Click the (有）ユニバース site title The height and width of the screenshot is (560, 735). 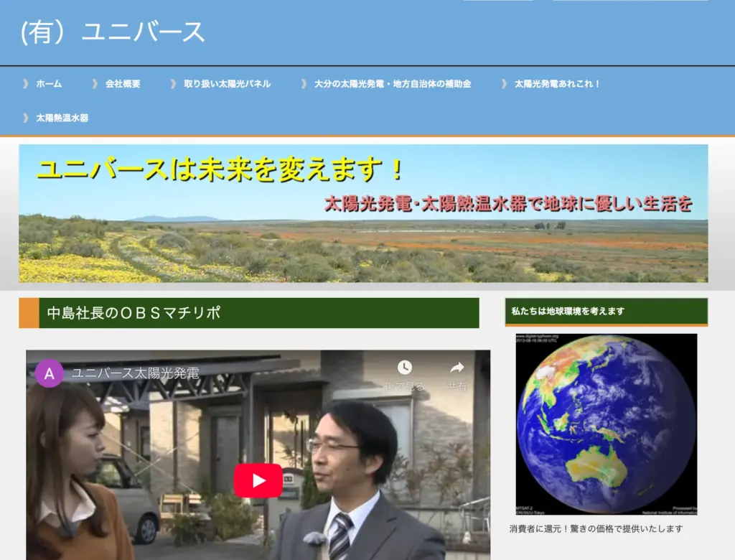[113, 32]
